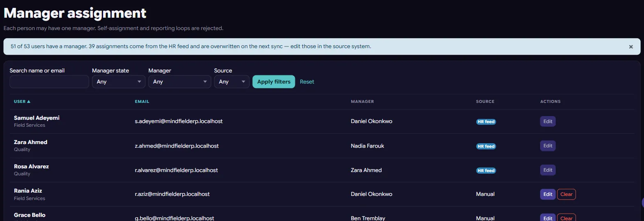Open the Source filter dropdown
The image size is (644, 221).
[x=232, y=81]
